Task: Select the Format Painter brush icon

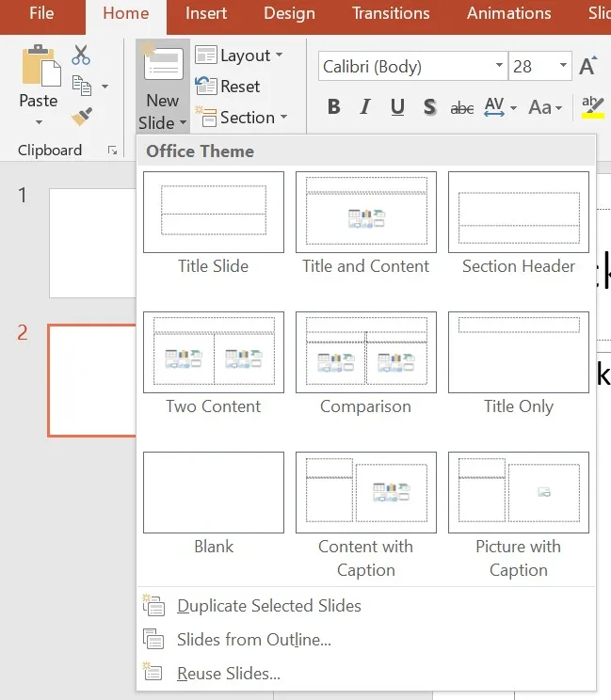Action: pos(81,117)
